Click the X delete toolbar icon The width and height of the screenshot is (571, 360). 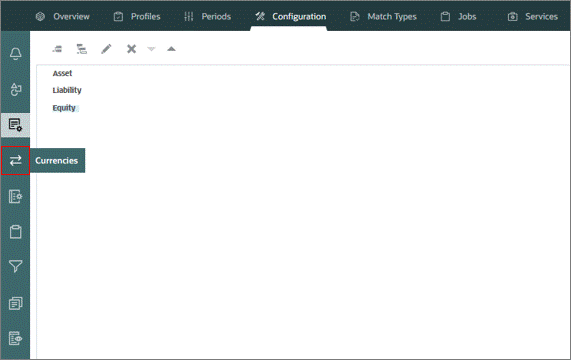tap(131, 49)
